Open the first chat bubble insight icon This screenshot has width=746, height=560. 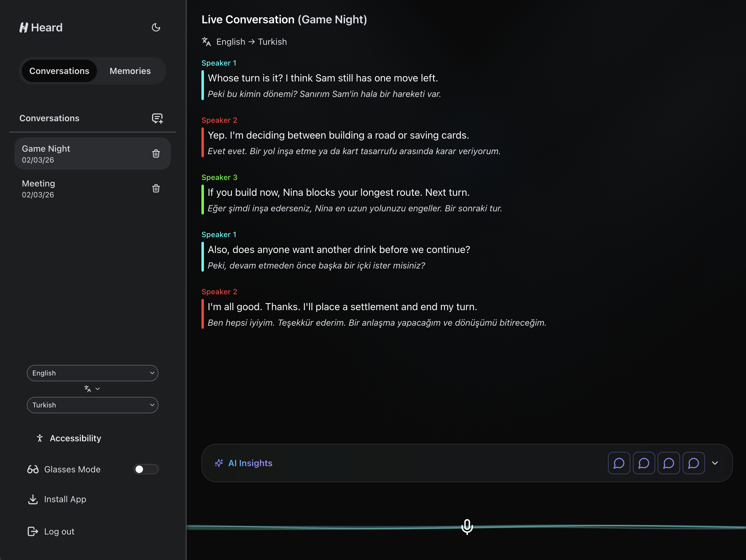point(619,463)
